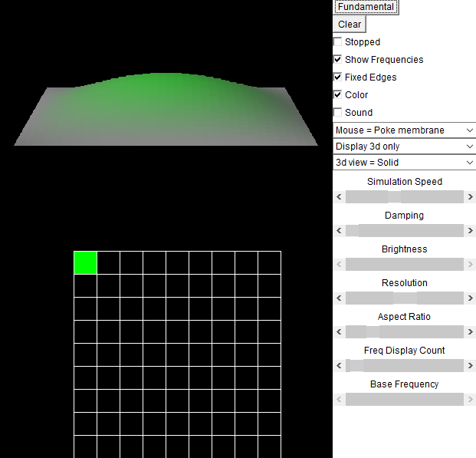This screenshot has width=476, height=458.
Task: Toggle the Fixed Edges checkbox
Action: (337, 77)
